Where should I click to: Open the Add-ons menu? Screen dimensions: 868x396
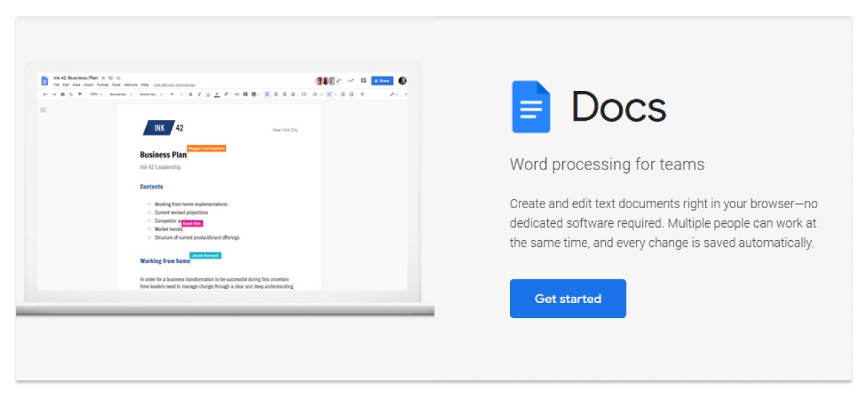click(129, 83)
